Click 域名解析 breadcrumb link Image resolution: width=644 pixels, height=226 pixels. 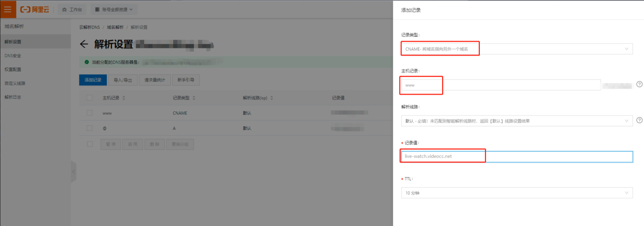pyautogui.click(x=115, y=27)
